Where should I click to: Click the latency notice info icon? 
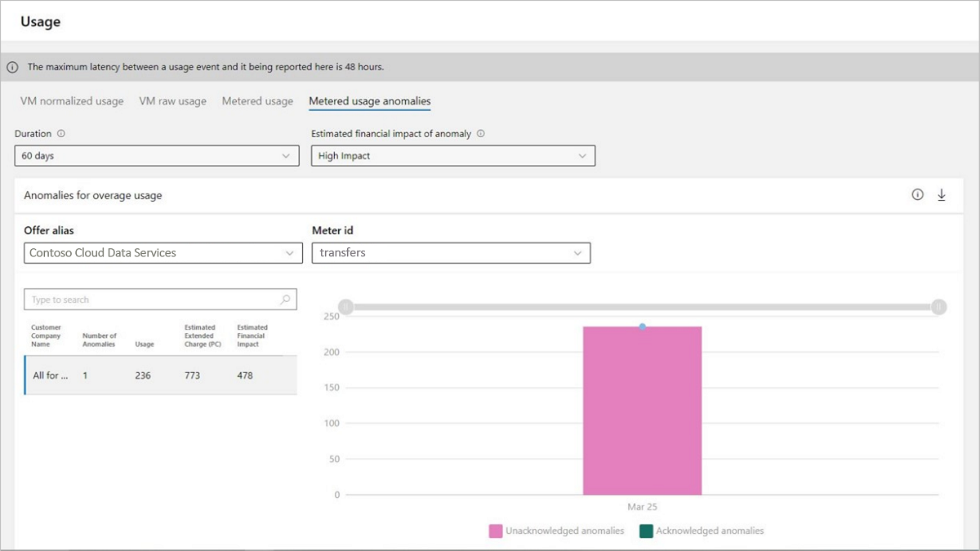[x=12, y=67]
